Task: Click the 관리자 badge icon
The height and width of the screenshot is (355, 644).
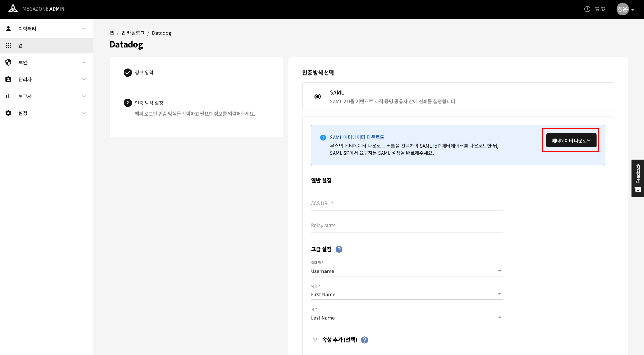Action: pyautogui.click(x=8, y=79)
